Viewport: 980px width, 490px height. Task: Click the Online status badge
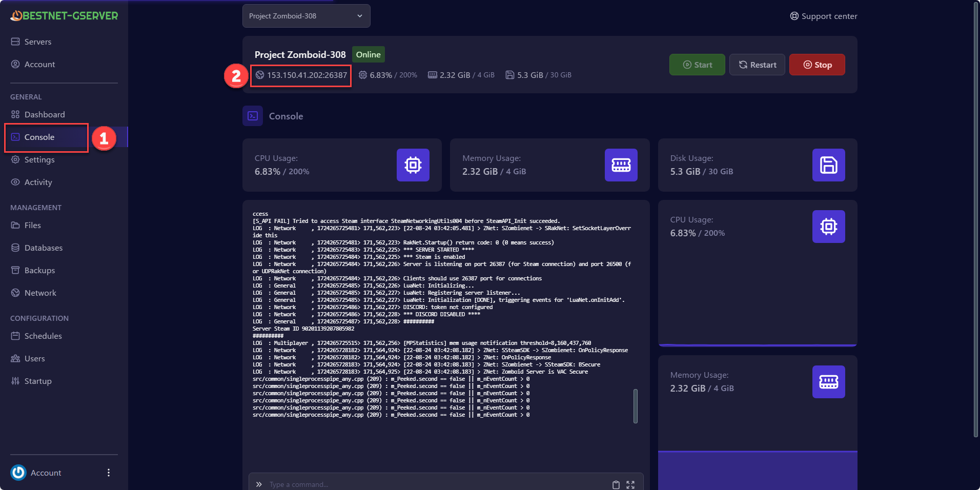[x=368, y=54]
